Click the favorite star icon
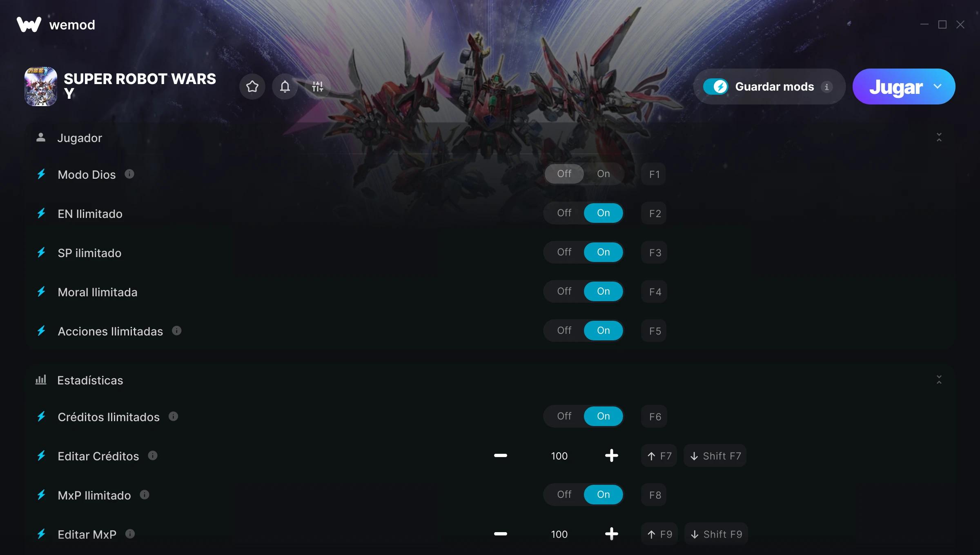 point(252,87)
